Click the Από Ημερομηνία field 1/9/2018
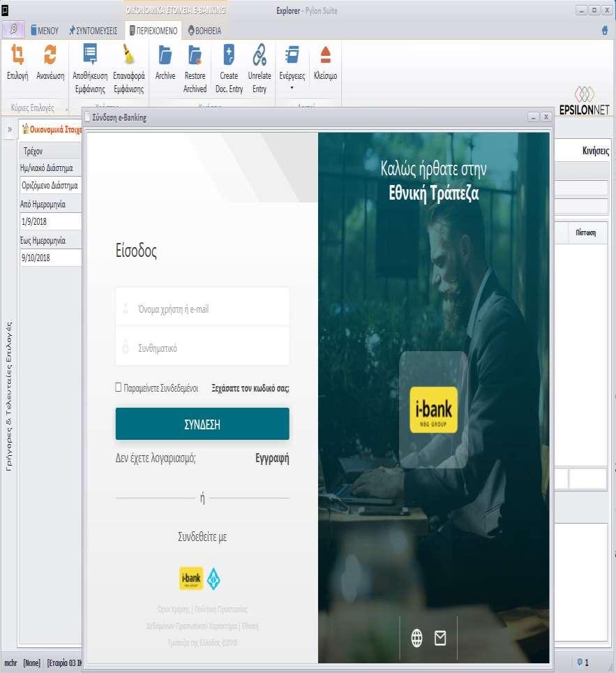This screenshot has width=616, height=673. [51, 221]
